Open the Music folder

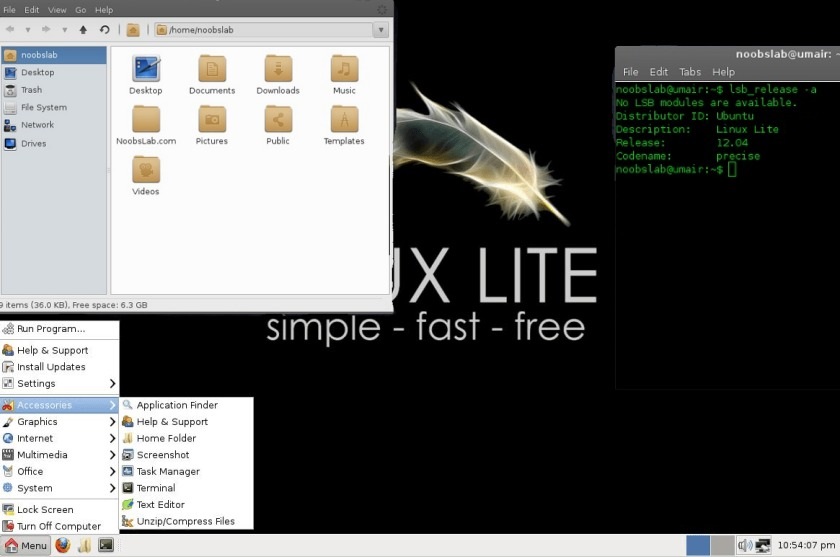(x=344, y=75)
